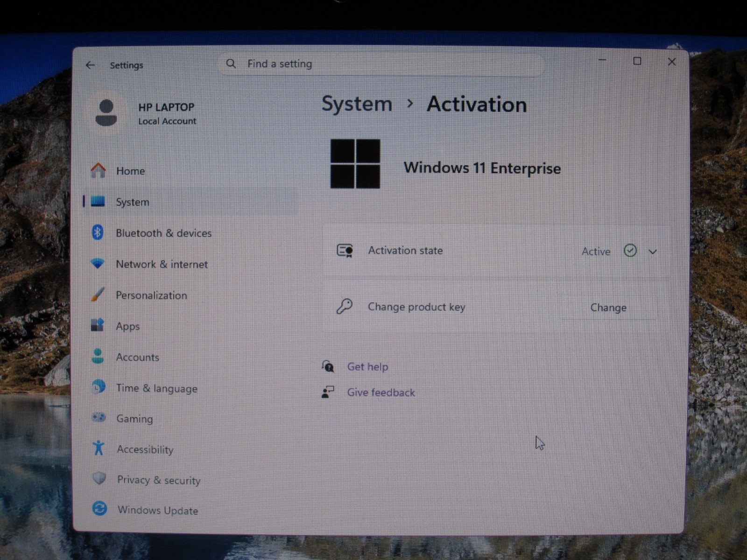This screenshot has height=560, width=747.
Task: Click the Network wifi icon
Action: [x=98, y=264]
